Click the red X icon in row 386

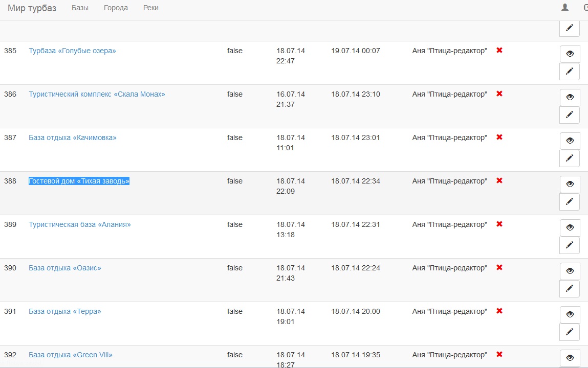(499, 94)
